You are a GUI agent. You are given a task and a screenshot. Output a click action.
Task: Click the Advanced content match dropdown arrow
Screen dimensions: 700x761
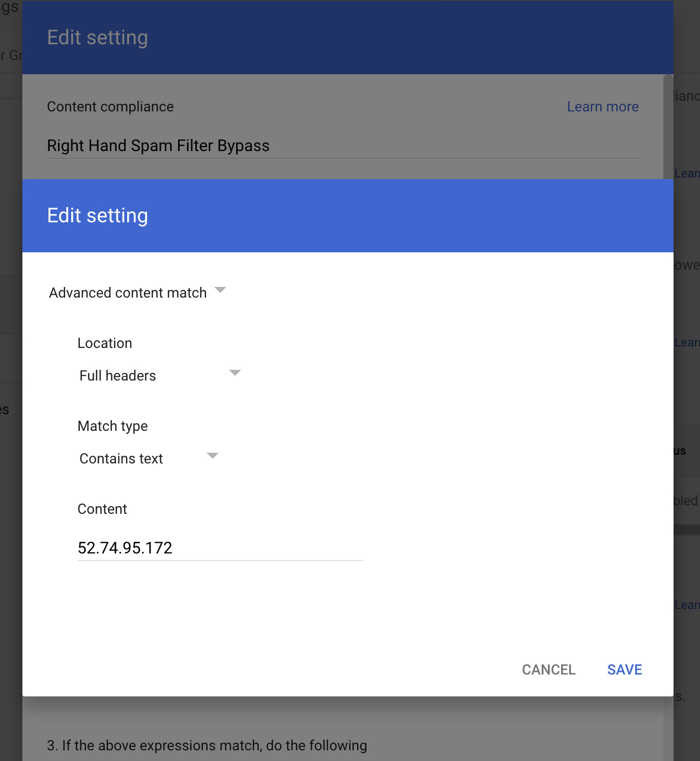(x=220, y=290)
